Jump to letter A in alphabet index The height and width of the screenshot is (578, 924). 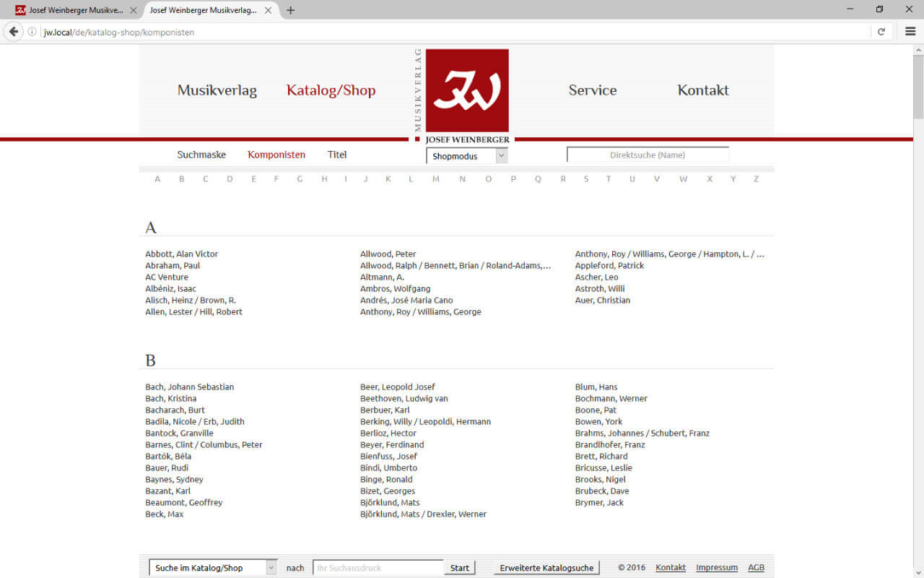coord(157,179)
